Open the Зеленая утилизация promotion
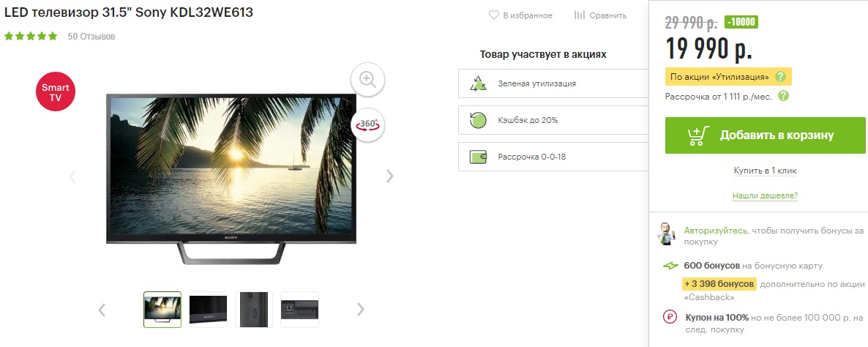Viewport: 868px width, 347px height. coord(553,83)
